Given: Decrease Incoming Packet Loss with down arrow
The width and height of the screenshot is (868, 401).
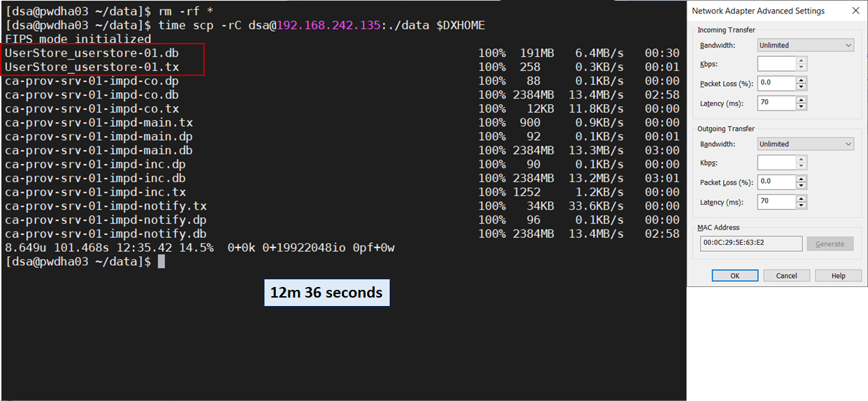Looking at the screenshot, I should (801, 87).
